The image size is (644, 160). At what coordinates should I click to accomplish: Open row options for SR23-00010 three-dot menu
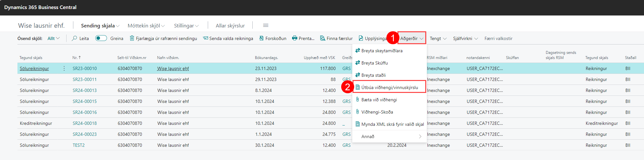click(x=64, y=68)
